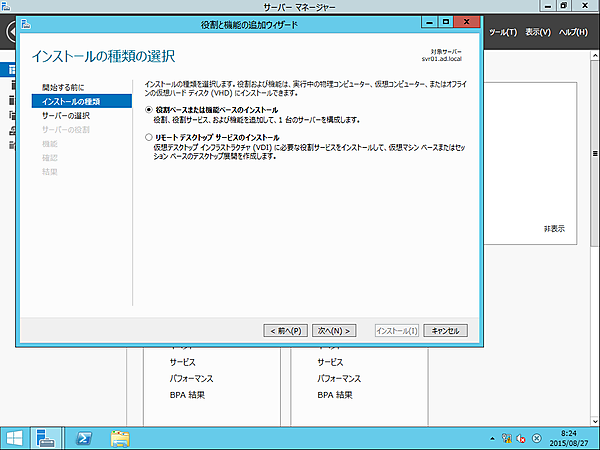Open Server Manager from the taskbar
600x450 pixels.
46,438
